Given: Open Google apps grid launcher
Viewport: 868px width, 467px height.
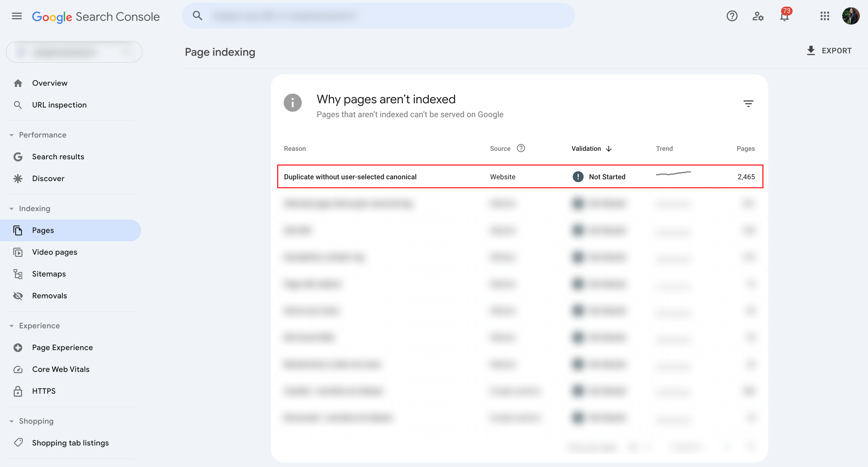Looking at the screenshot, I should click(824, 16).
